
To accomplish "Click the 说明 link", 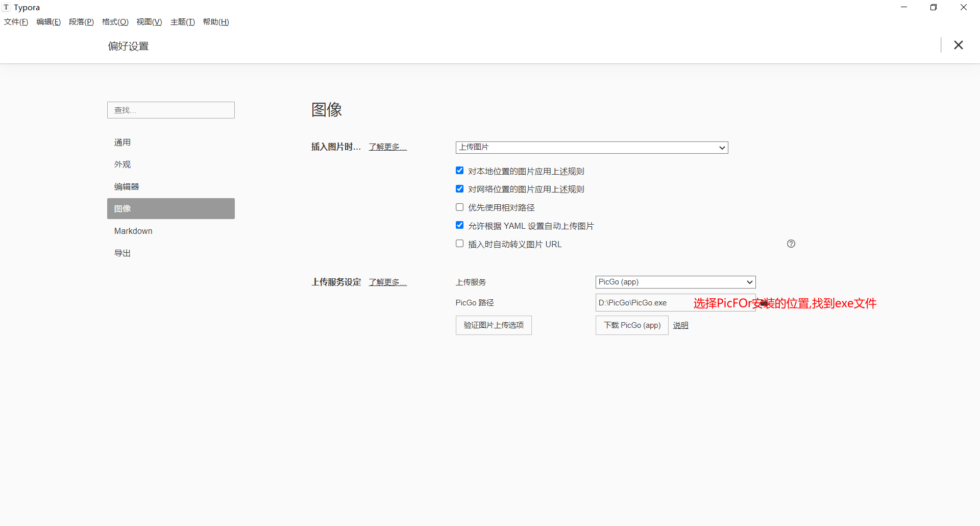I will click(x=680, y=325).
